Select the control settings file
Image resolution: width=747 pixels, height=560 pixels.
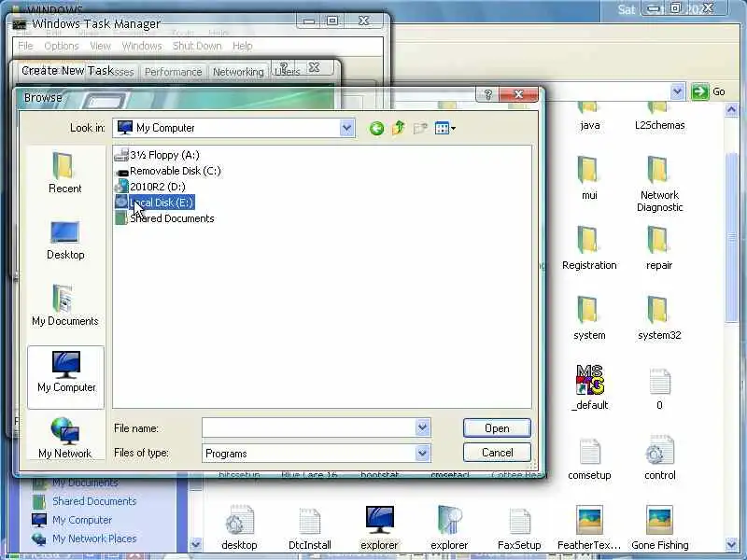[x=660, y=458]
